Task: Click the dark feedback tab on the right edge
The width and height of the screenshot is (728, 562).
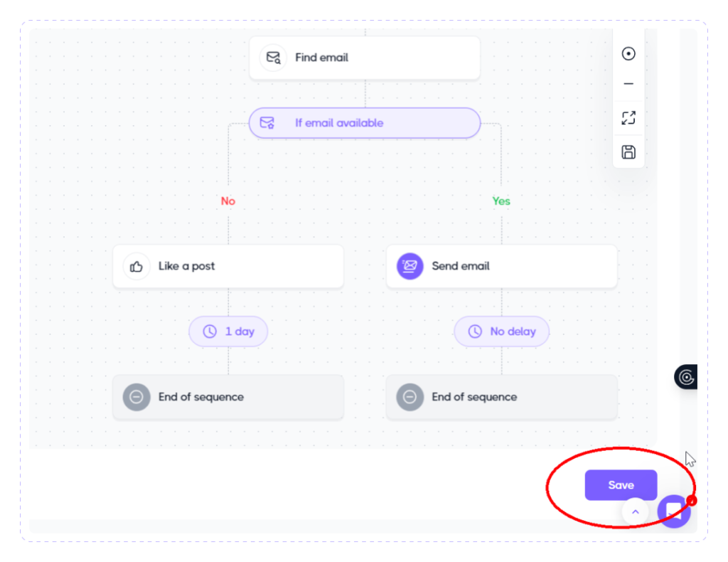Action: [685, 377]
